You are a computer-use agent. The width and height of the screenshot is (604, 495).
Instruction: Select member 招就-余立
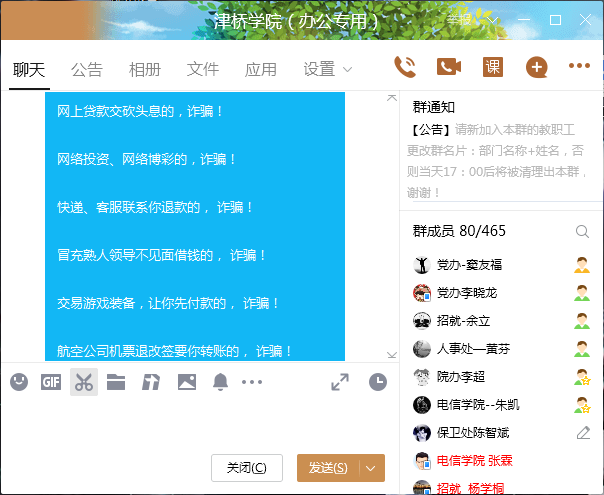click(501, 321)
